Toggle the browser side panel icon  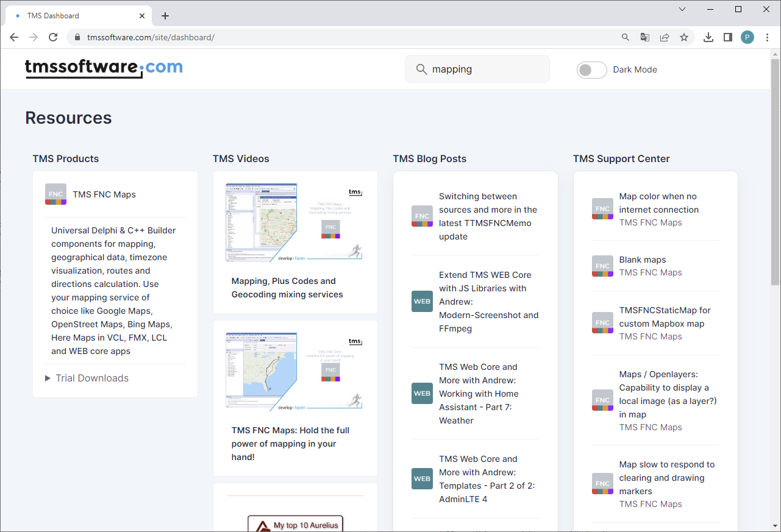tap(727, 37)
